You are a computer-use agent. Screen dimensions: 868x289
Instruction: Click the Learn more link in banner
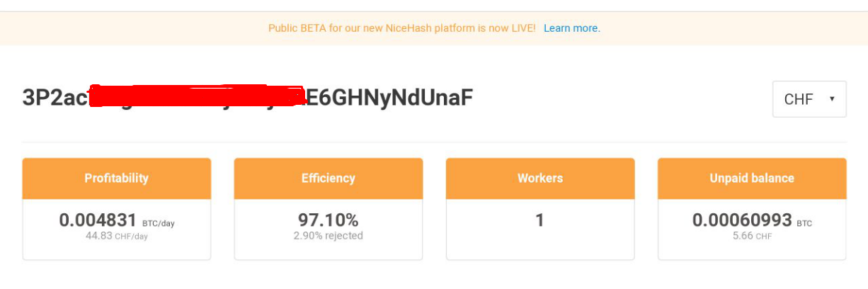(x=571, y=28)
